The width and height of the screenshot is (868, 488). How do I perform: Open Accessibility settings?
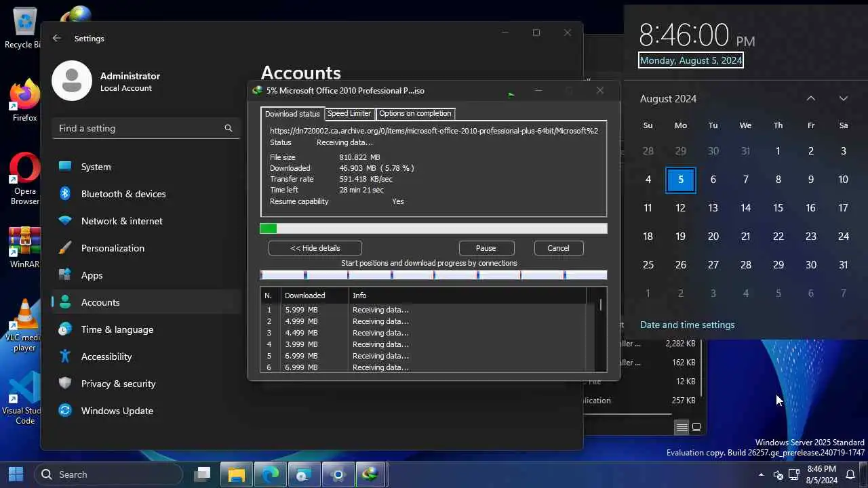146,357
